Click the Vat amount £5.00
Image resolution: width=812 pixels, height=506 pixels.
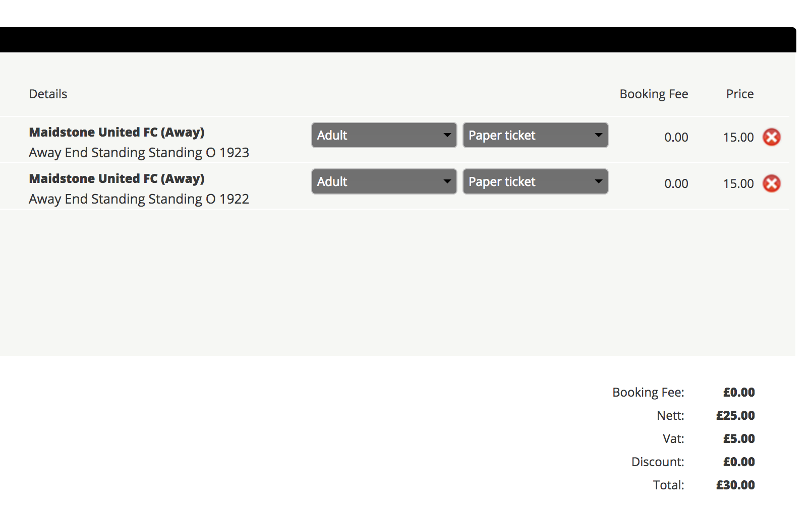click(739, 439)
